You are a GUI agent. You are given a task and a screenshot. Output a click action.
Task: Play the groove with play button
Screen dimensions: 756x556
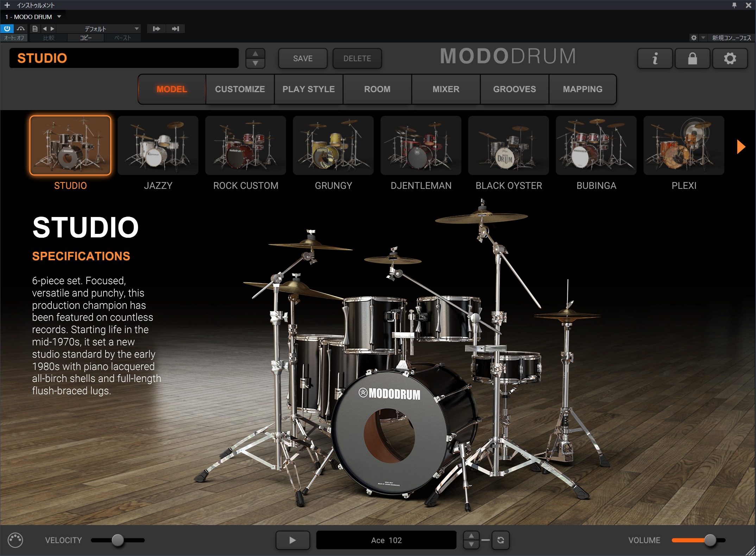coord(292,540)
